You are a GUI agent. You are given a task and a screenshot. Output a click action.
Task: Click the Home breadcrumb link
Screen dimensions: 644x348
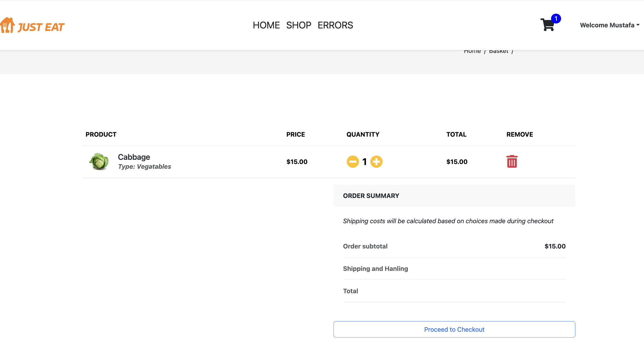tap(472, 52)
